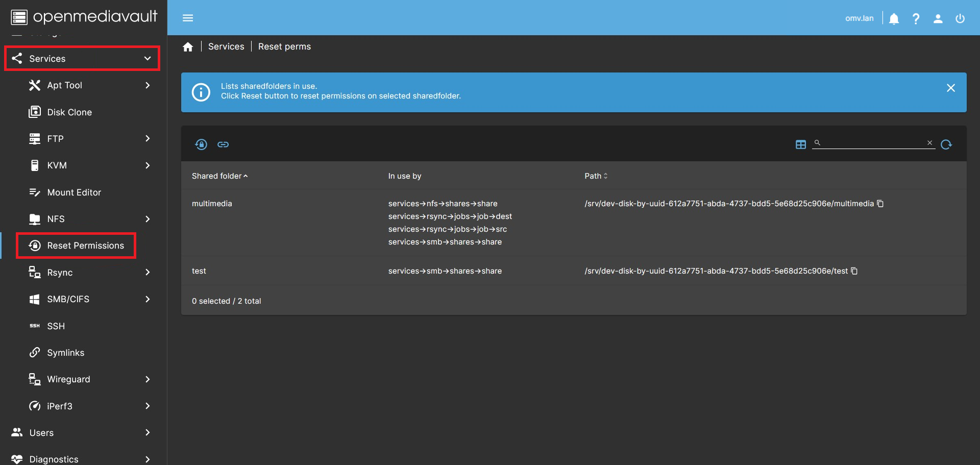Click the Reset Permissions lock icon in toolbar
Screen dimensions: 980x465
(201, 144)
